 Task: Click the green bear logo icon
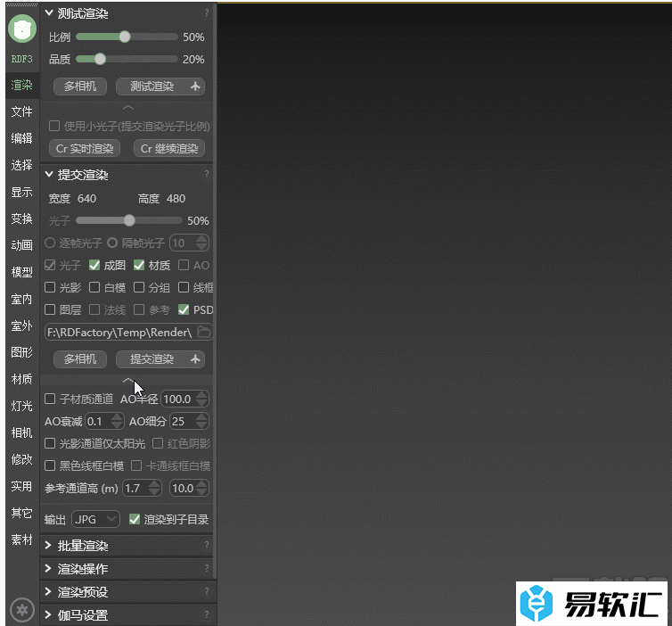coord(22,29)
